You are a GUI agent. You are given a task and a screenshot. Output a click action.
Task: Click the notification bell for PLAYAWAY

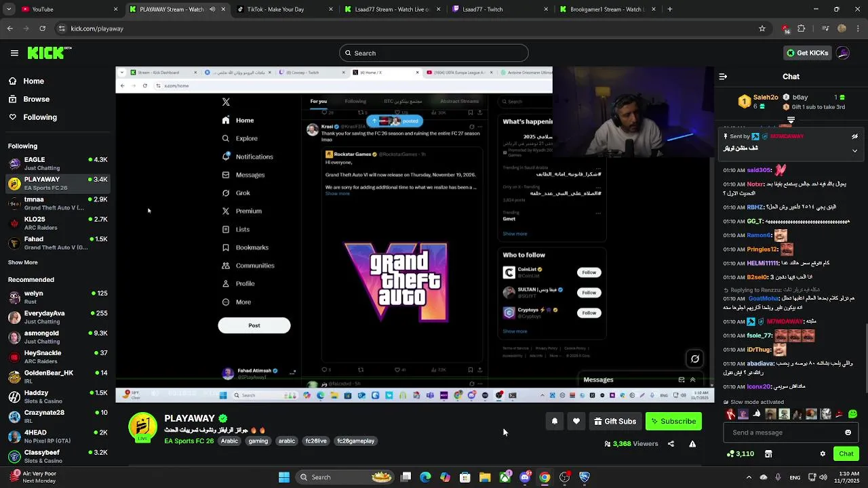point(555,422)
